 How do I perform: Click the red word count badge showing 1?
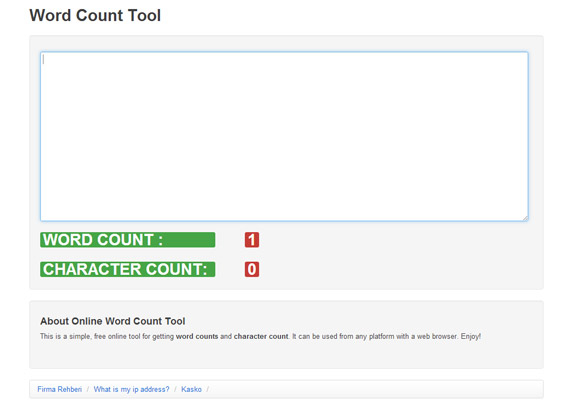pos(252,240)
